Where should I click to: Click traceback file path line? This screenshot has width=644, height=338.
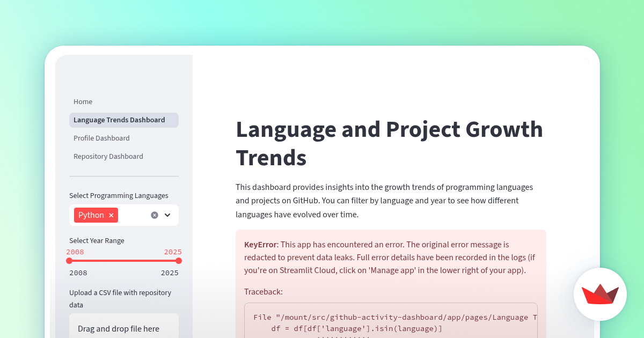pos(396,318)
